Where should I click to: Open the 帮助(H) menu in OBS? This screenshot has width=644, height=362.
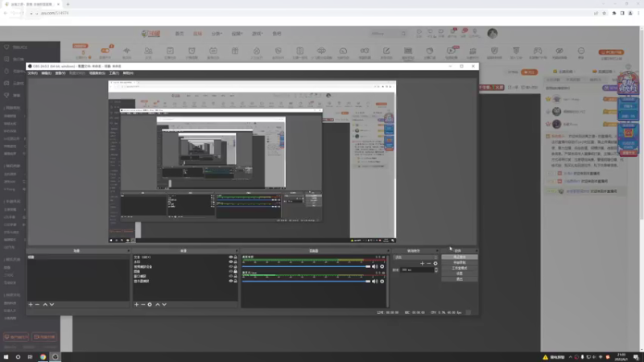point(128,73)
